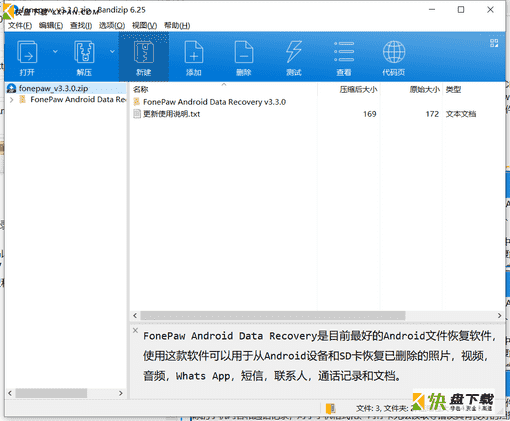Select fonepaw_v3.3.0.zip in the tree
Image resolution: width=510 pixels, height=421 pixels.
click(53, 88)
